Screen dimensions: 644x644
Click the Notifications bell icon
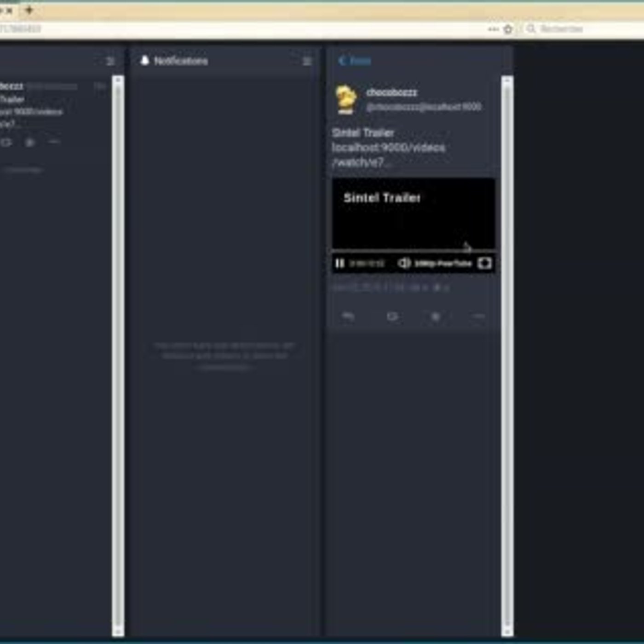pos(145,60)
